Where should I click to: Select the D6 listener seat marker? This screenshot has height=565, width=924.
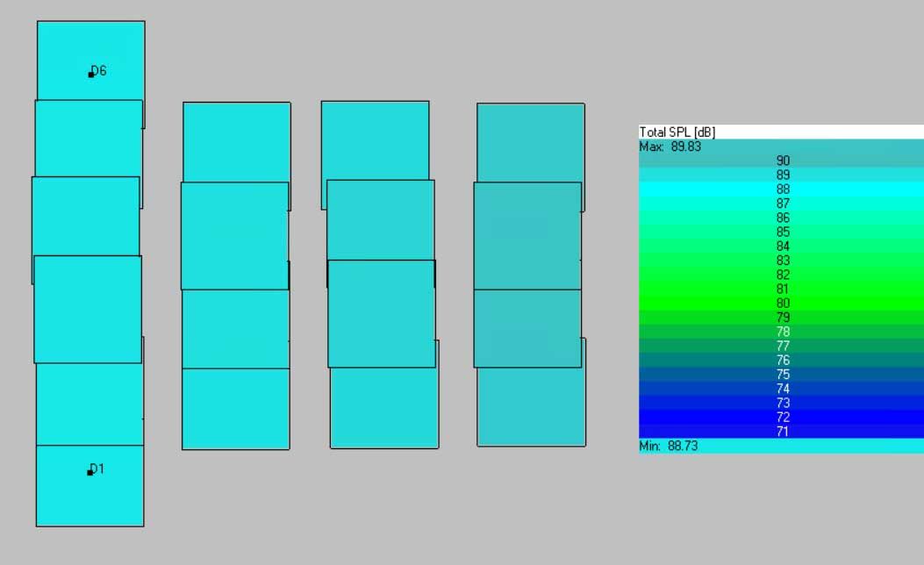[x=91, y=75]
